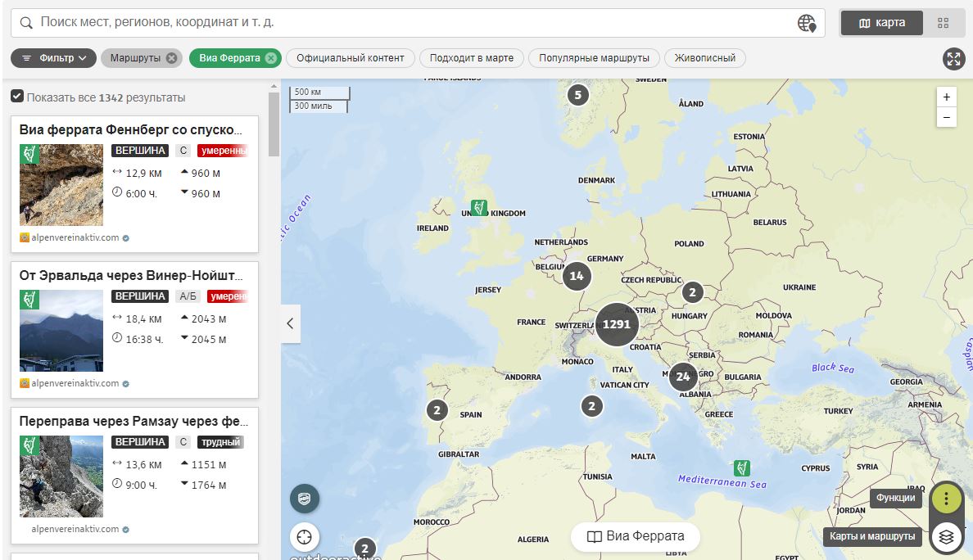973x560 pixels.
Task: Toggle the Подходит в марте filter
Action: pyautogui.click(x=472, y=57)
